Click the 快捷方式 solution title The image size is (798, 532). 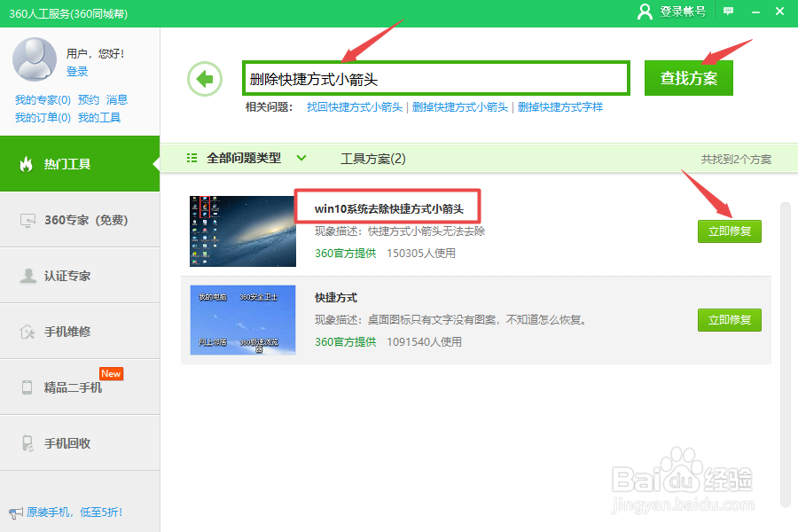coord(336,297)
